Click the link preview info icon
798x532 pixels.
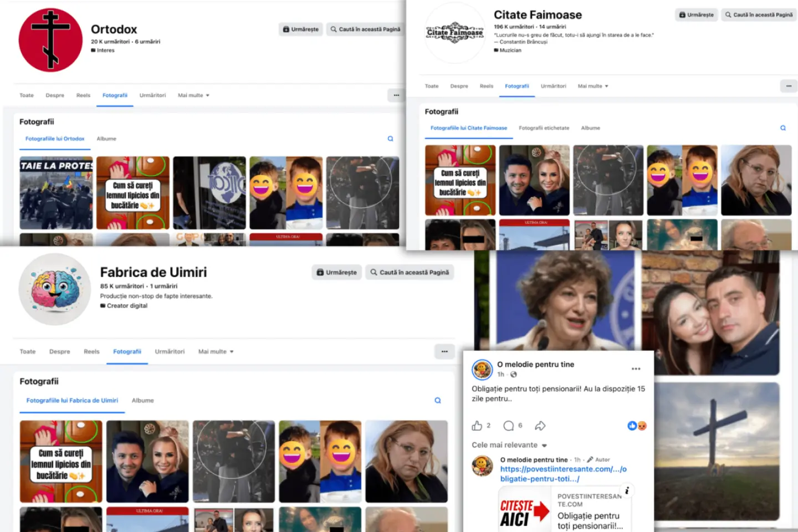[x=627, y=490]
